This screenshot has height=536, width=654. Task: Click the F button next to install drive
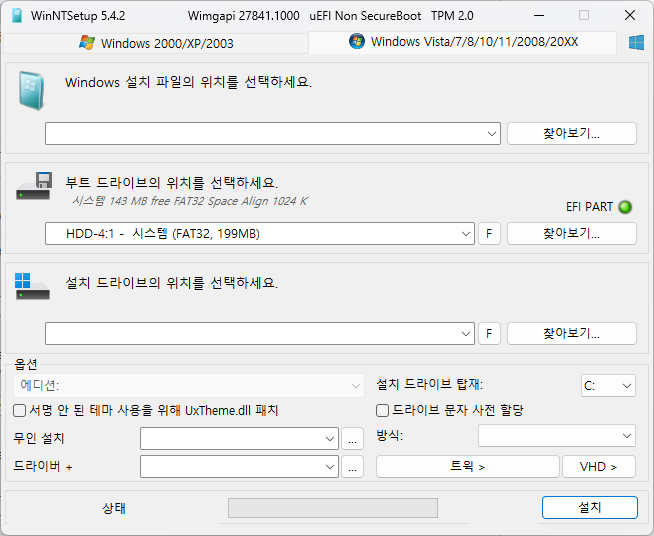tap(489, 334)
